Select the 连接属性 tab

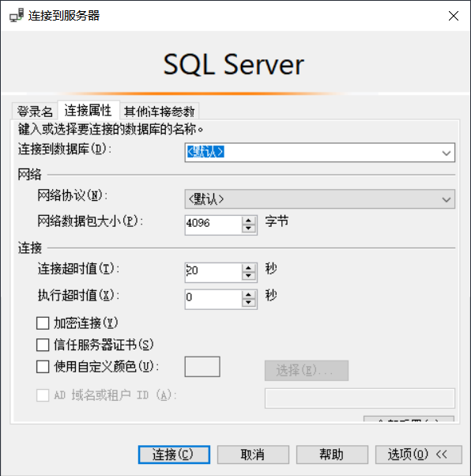[89, 110]
